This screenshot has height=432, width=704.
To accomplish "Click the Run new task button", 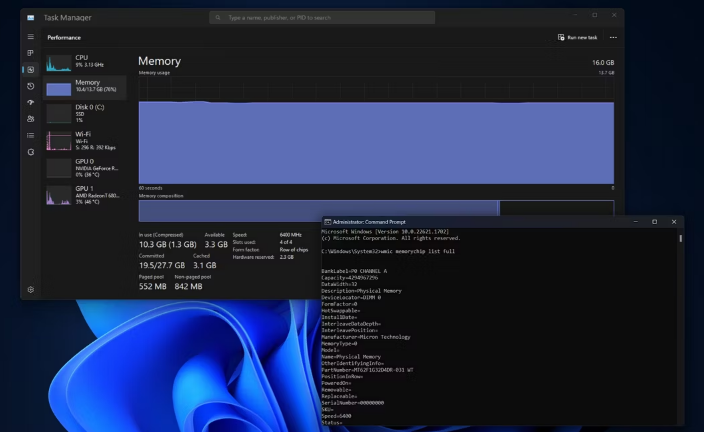I will 577,37.
